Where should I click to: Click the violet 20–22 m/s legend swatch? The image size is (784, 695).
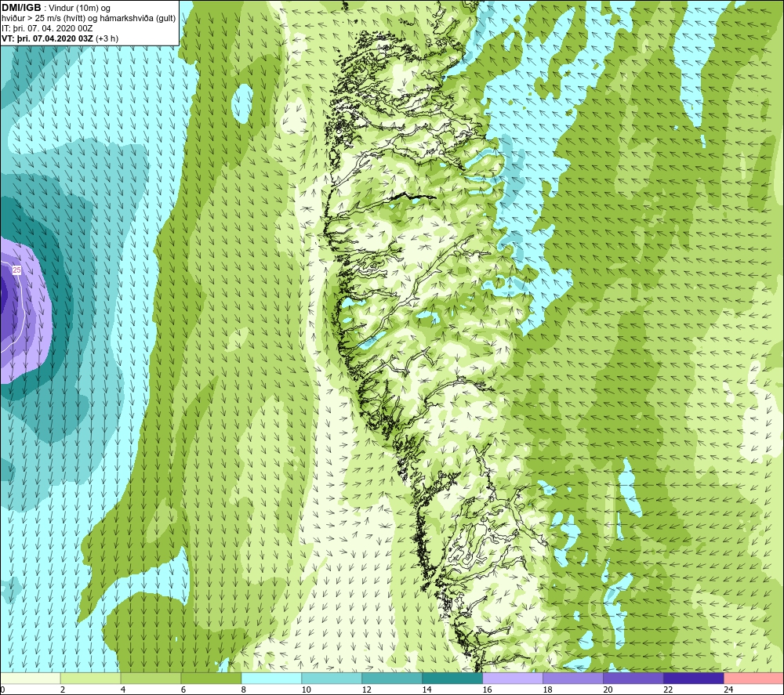coord(633,679)
